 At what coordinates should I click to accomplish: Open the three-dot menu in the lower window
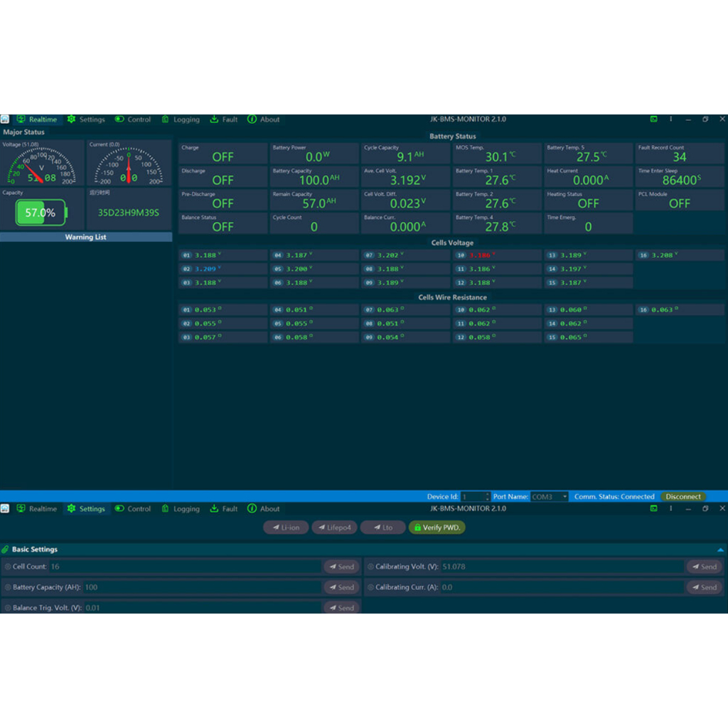[670, 509]
